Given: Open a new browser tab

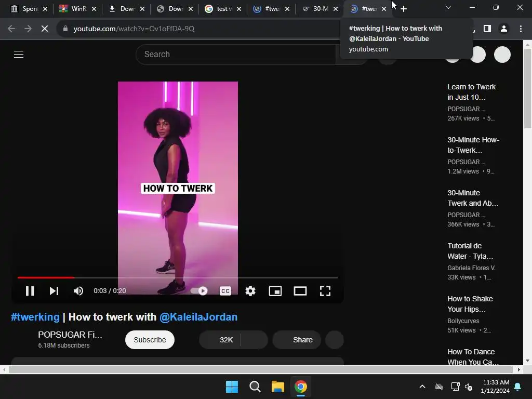Looking at the screenshot, I should pos(403,9).
